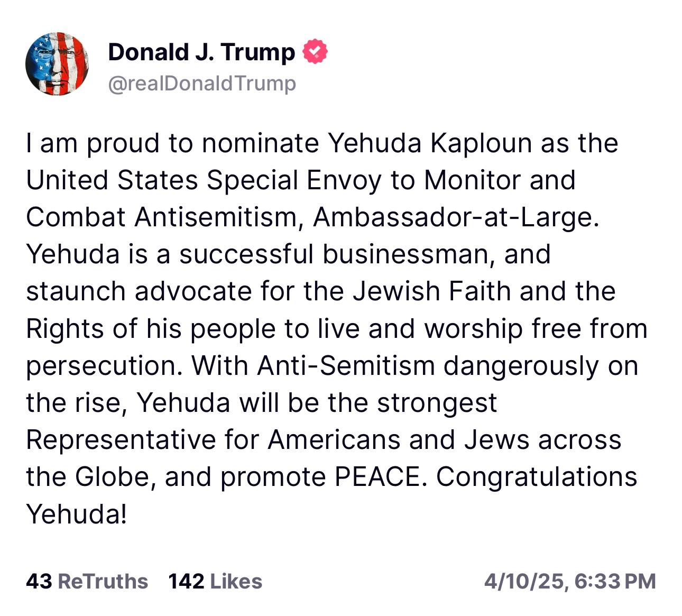Click the hyphenated word Anti-Semitism
Image resolution: width=682 pixels, height=616 pixels.
346,365
